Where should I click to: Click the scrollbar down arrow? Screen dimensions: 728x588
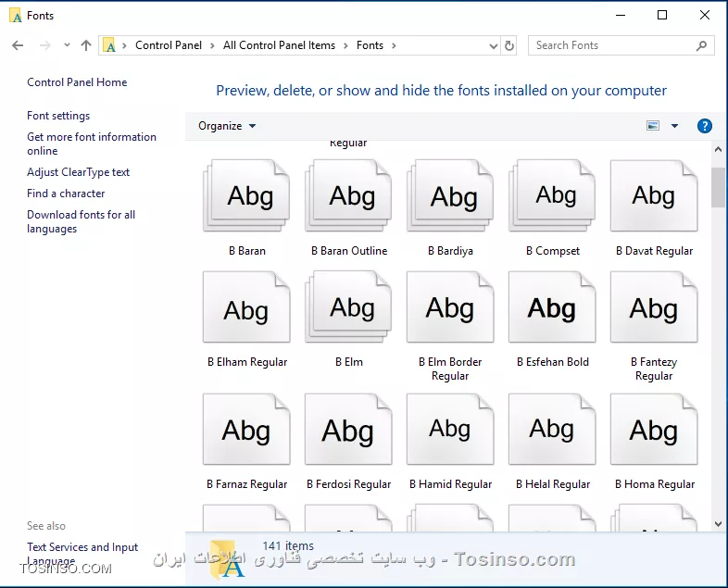(718, 524)
